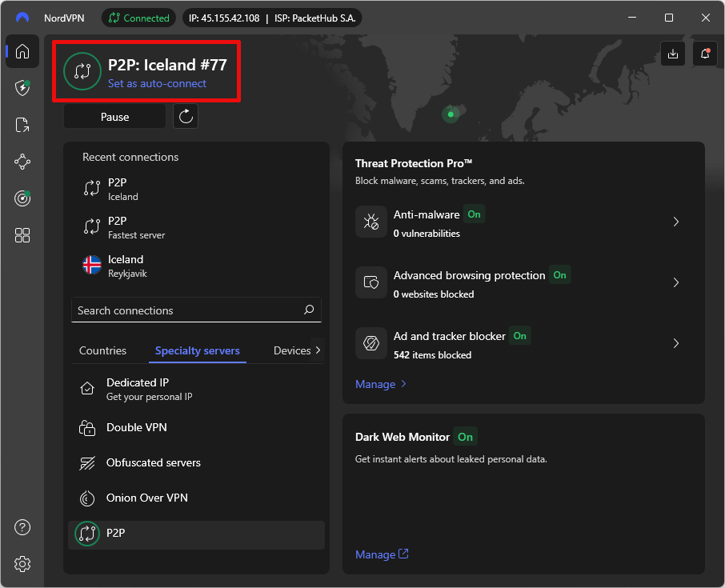The image size is (725, 588).
Task: Open Meshnet from the left sidebar
Action: click(x=22, y=162)
